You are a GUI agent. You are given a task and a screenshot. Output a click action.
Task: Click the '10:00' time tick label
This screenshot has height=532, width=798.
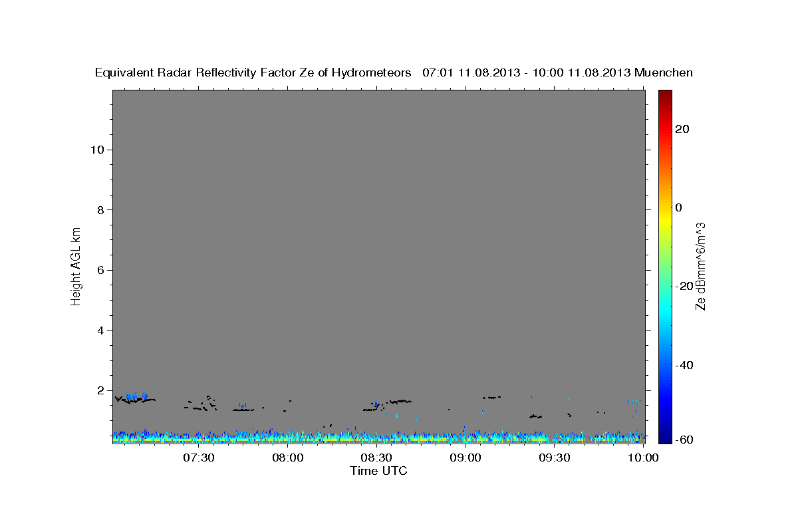point(643,458)
